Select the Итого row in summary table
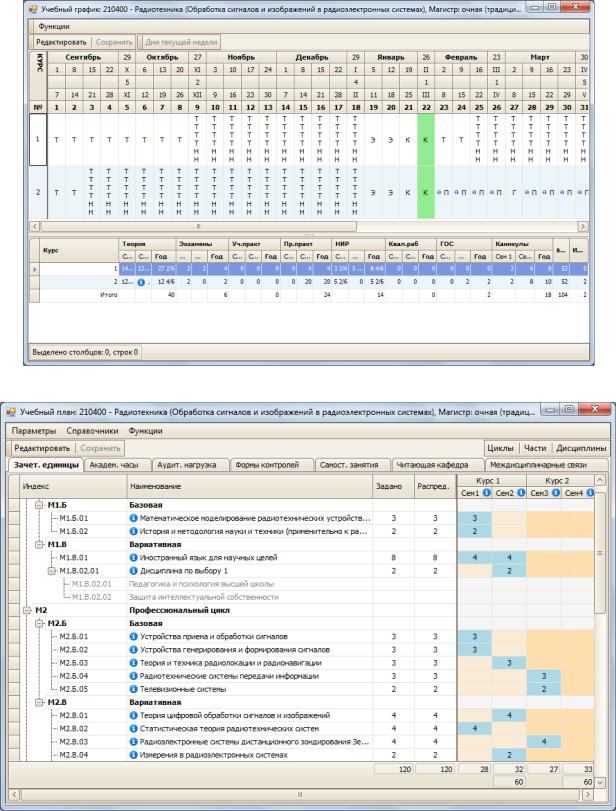 point(309,295)
